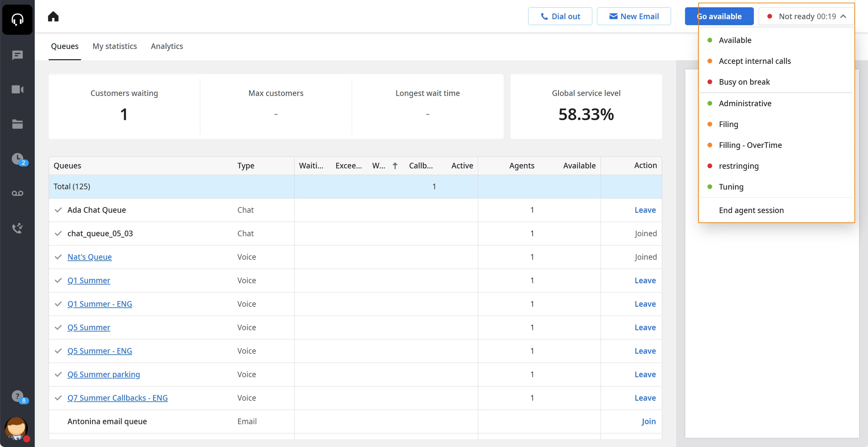Image resolution: width=868 pixels, height=447 pixels.
Task: Switch to the Queues tab
Action: [65, 46]
